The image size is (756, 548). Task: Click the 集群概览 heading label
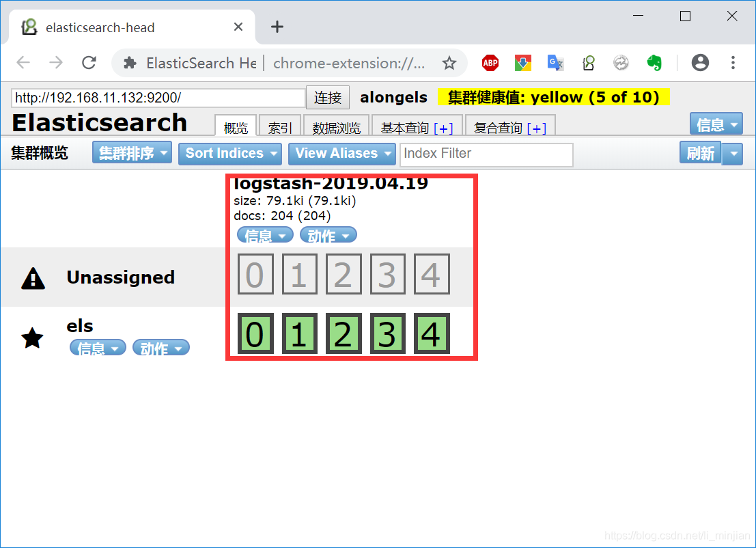(40, 153)
